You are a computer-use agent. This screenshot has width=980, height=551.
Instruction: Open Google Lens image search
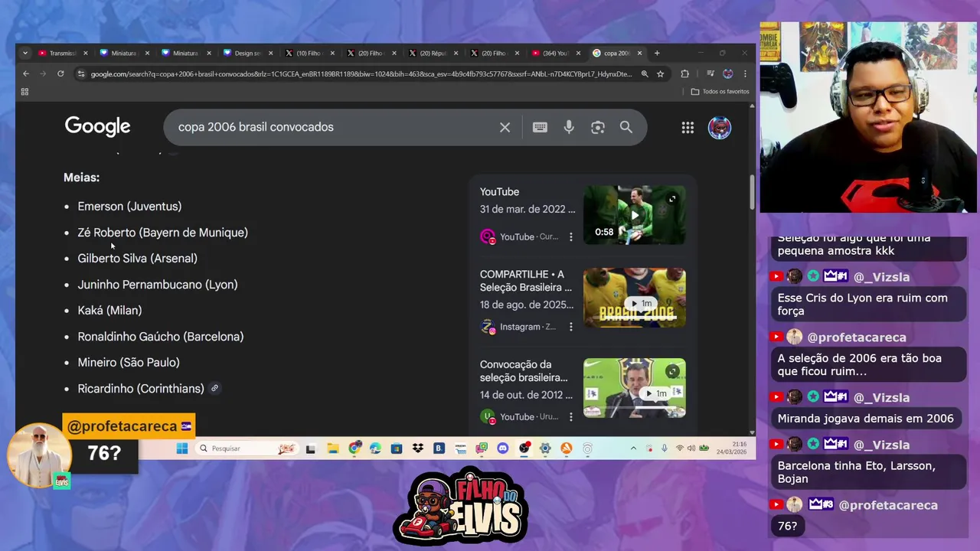click(598, 127)
